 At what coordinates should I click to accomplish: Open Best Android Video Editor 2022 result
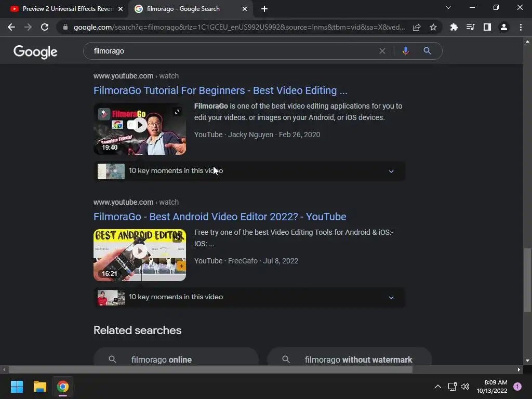point(220,217)
